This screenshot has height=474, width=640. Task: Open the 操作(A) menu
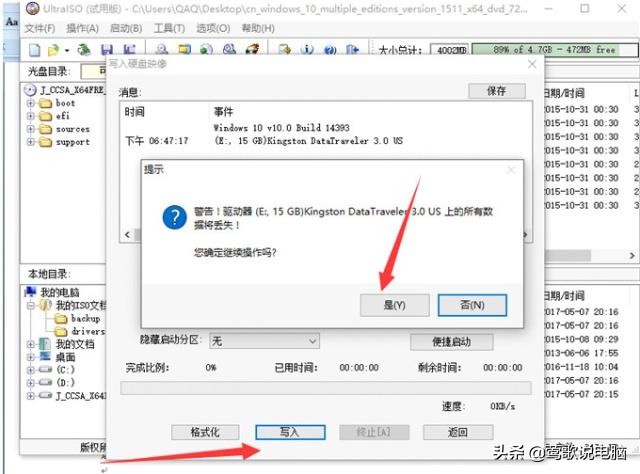coord(82,29)
